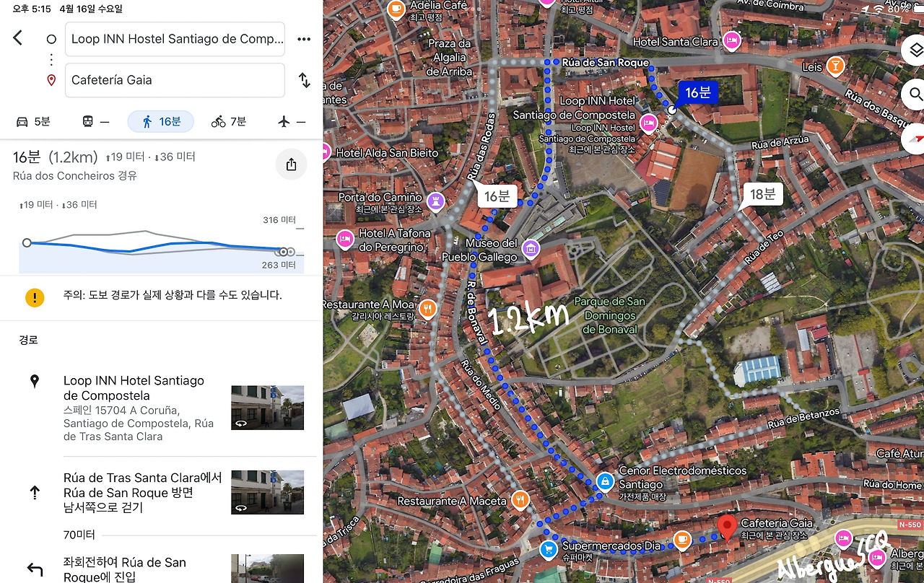Select the Hotel Alda San Bieito pin
Viewport: 924px width, 583px height.
point(326,152)
